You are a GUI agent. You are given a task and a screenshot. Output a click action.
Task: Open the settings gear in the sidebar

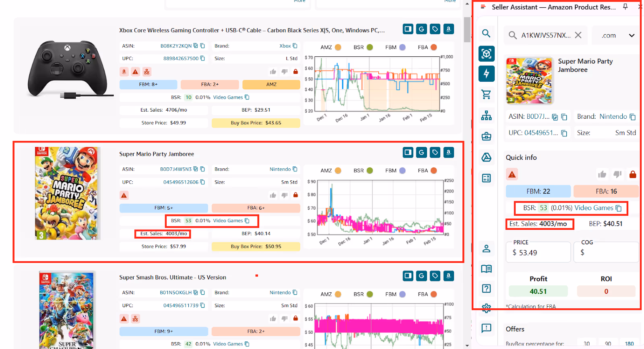click(486, 308)
